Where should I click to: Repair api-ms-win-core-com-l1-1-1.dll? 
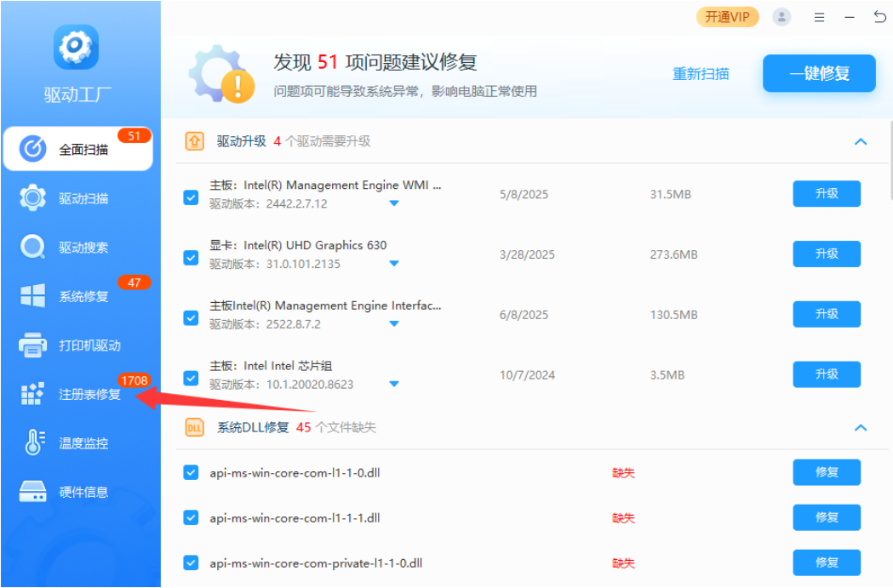coord(827,517)
